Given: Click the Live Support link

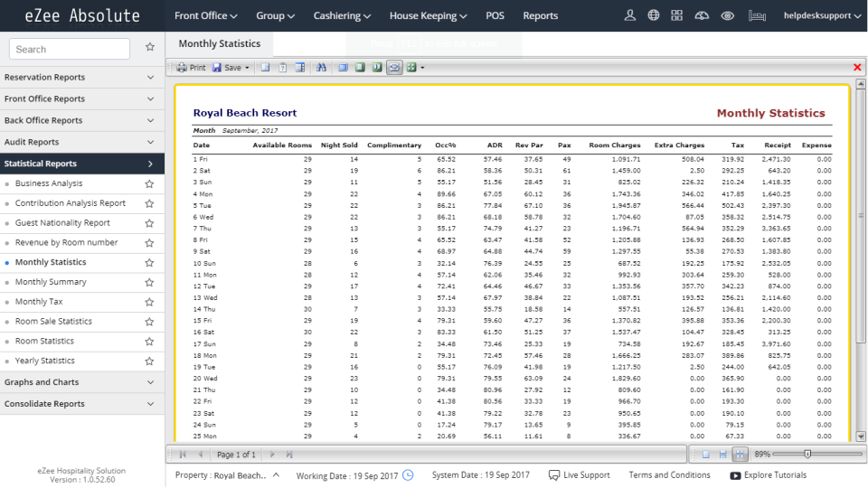Looking at the screenshot, I should 580,475.
